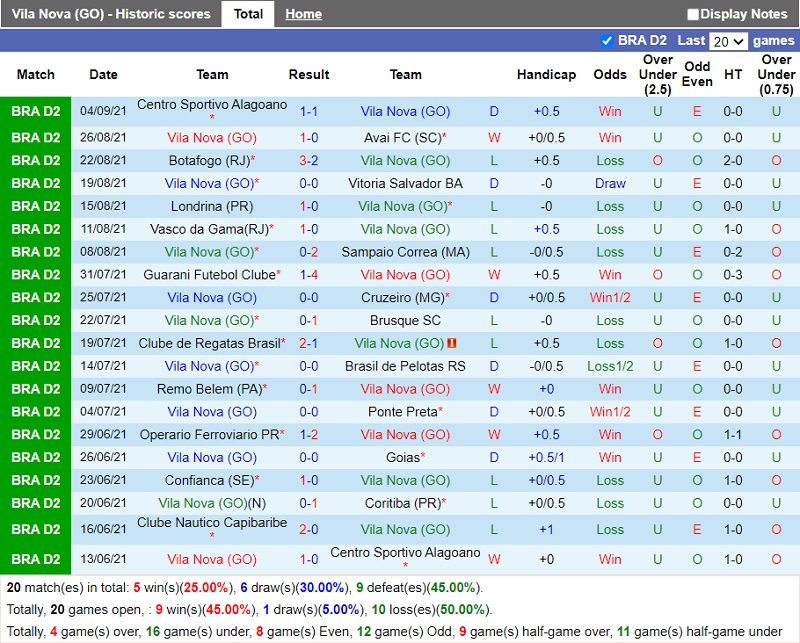This screenshot has width=800, height=643.
Task: Open the 3-2 match result score
Action: coord(309,160)
